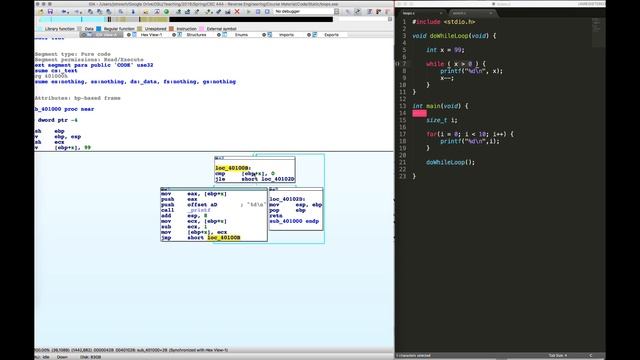The image size is (640, 360).
Task: Close the Hex View-1 tab with its round button
Action: [x=129, y=35]
